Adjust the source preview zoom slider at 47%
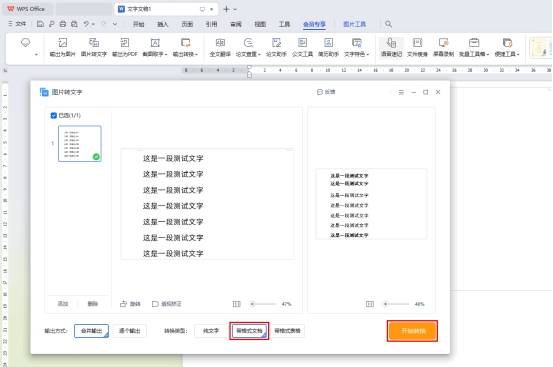Screen dimensions: 553x367 263,304
